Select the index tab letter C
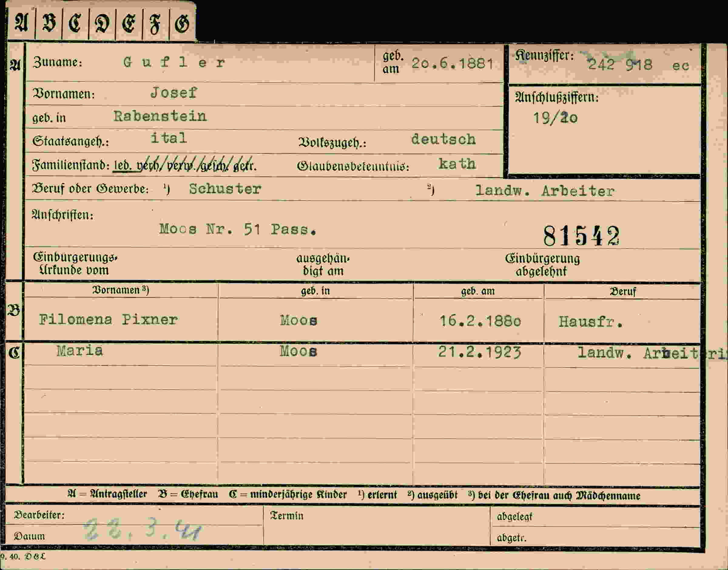Screen dimensions: 728x570 75,24
